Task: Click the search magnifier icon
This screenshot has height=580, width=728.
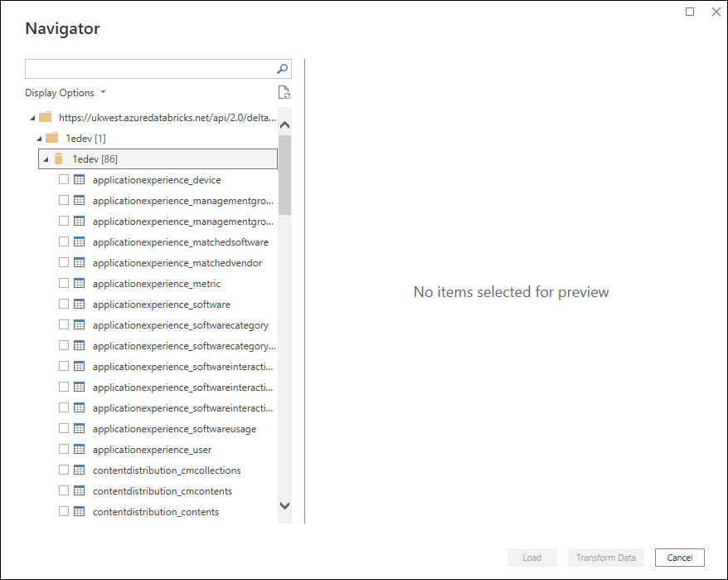Action: [x=282, y=69]
